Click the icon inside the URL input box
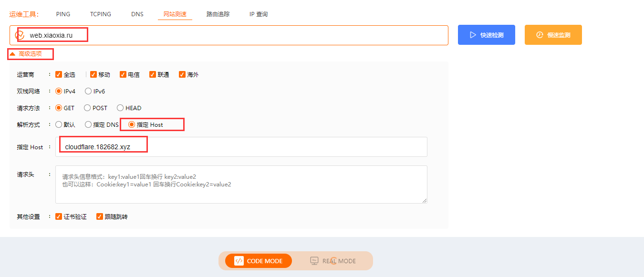The height and width of the screenshot is (277, 644). tap(20, 35)
